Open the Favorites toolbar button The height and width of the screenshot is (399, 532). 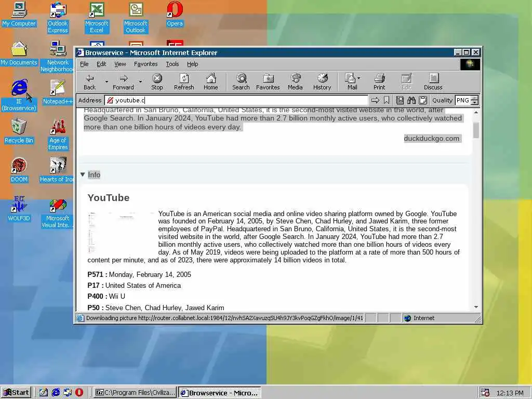point(268,82)
